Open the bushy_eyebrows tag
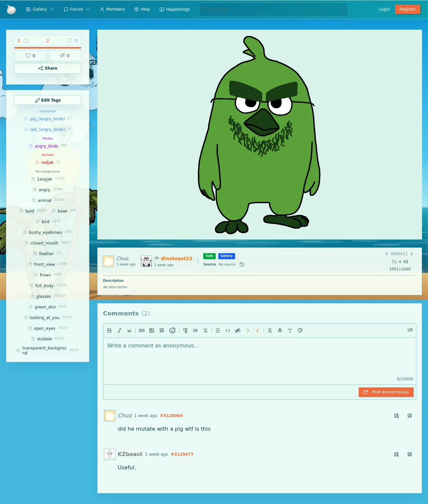 coord(45,233)
